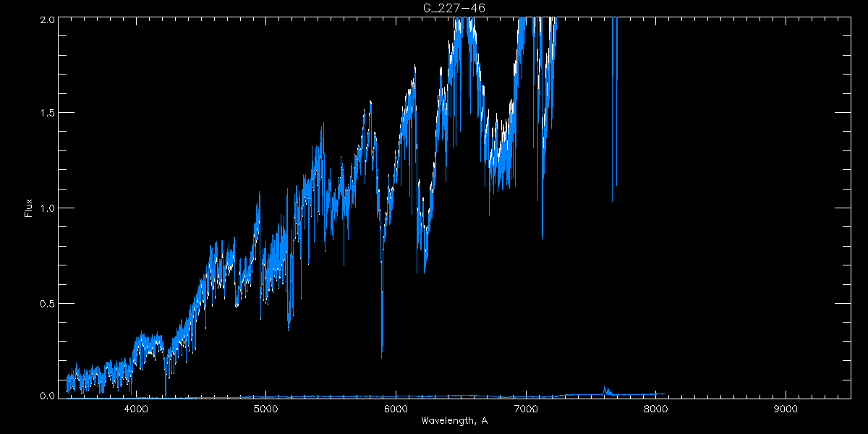Click the plot title G_227-46
Viewport: 868px width, 434px height.
tap(454, 8)
